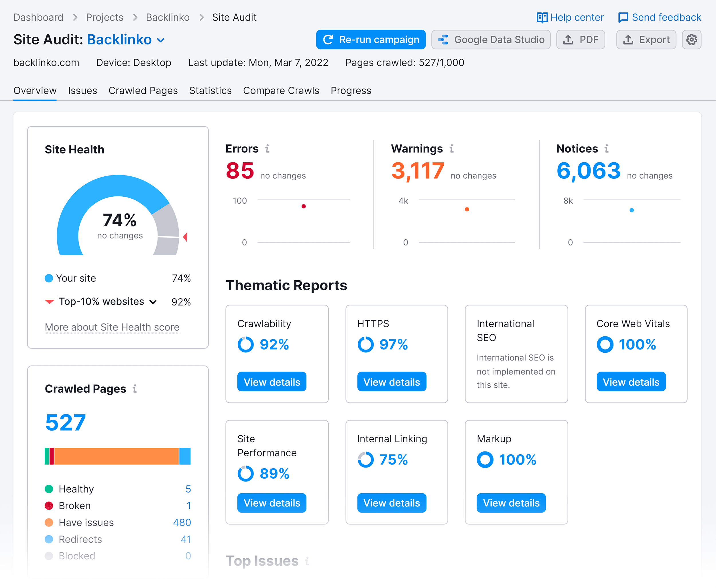Image resolution: width=716 pixels, height=588 pixels.
Task: Click the green Healthy bar segment
Action: click(47, 456)
